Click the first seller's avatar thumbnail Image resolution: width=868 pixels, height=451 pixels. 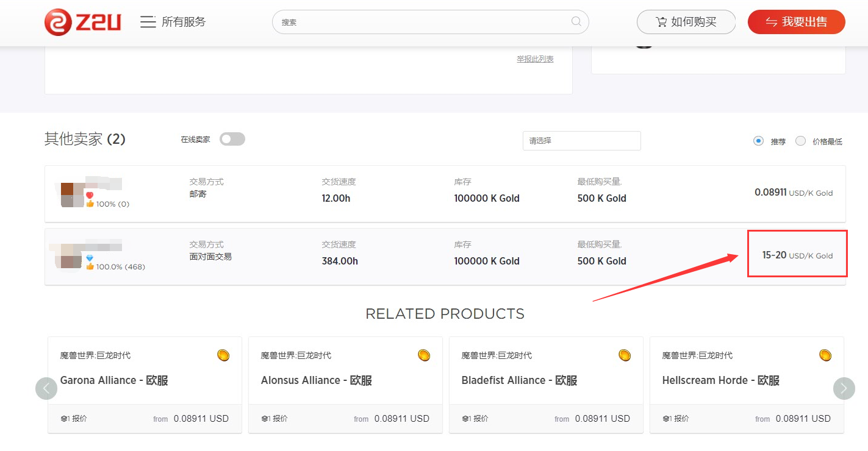[x=72, y=194]
